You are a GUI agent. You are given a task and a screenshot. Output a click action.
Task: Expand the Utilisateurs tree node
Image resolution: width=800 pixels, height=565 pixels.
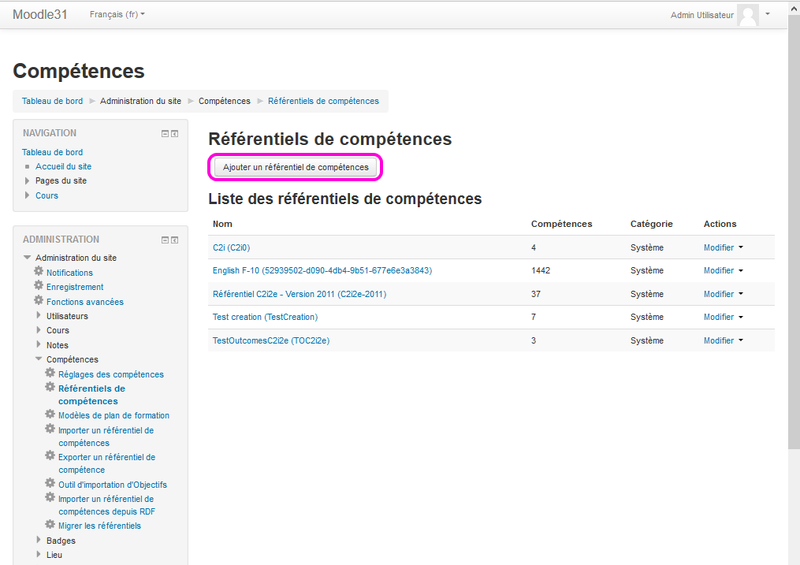pos(39,316)
